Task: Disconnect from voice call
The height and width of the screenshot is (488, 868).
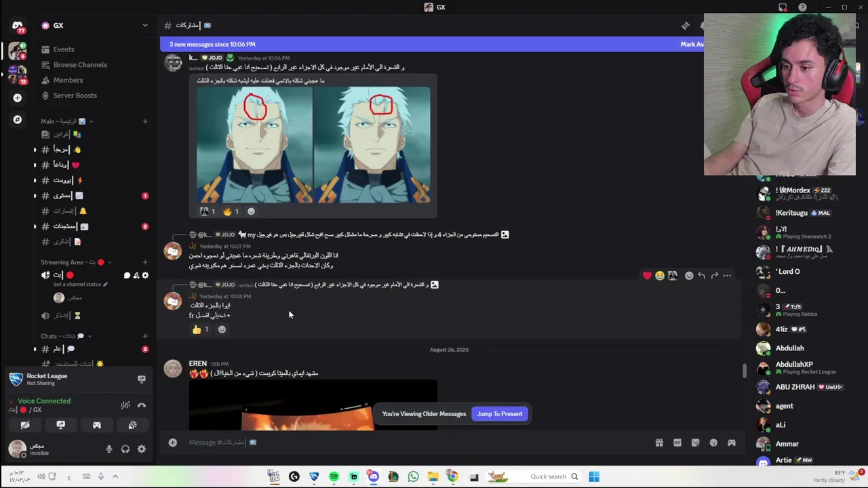Action: [141, 405]
